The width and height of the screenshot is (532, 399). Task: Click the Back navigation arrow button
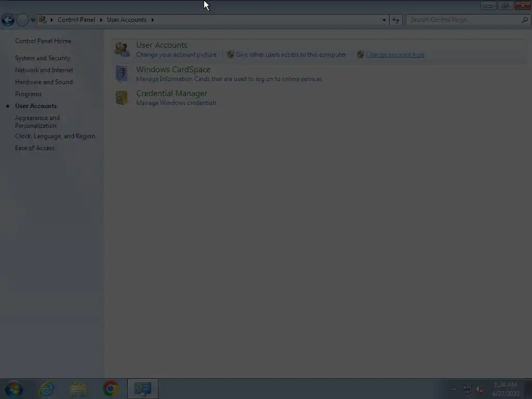(x=8, y=20)
